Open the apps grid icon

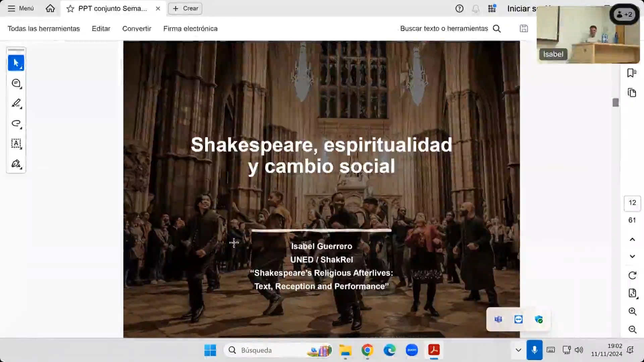(x=492, y=8)
